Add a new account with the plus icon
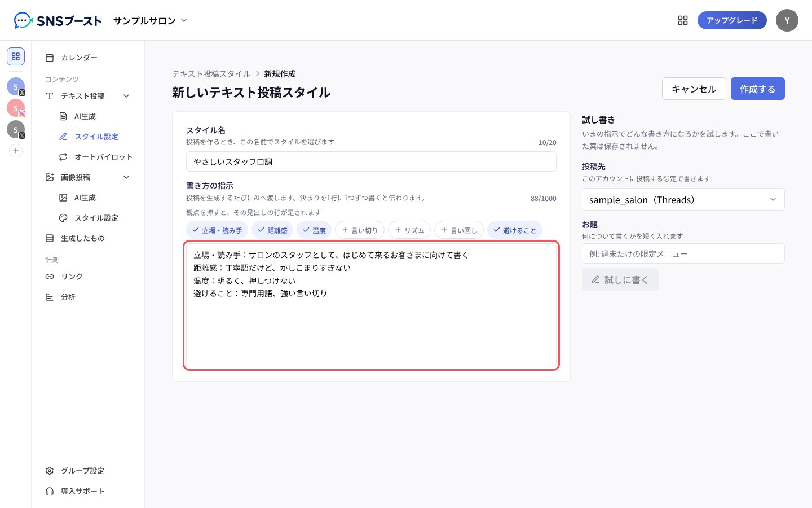This screenshot has height=508, width=812. [16, 151]
